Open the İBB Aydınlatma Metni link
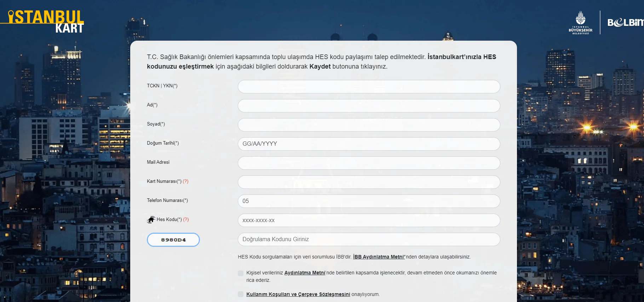Viewport: 644px width, 302px height. 379,257
